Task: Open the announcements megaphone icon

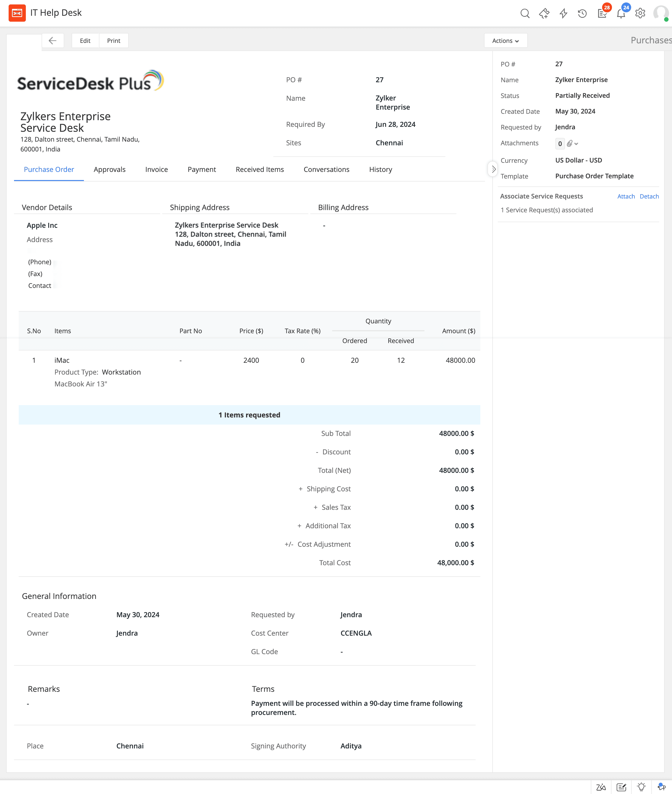Action: tap(662, 787)
